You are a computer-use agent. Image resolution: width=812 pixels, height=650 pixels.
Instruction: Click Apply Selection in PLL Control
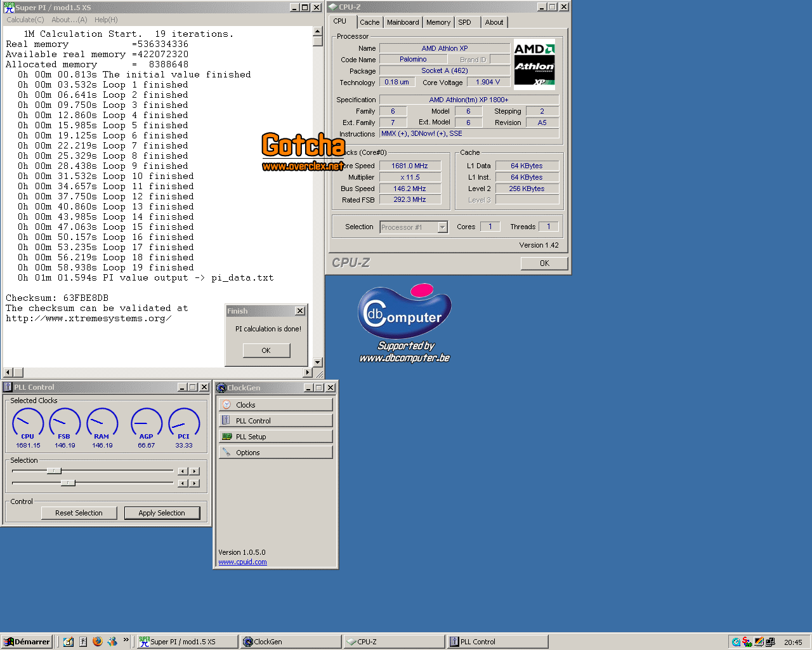point(162,513)
